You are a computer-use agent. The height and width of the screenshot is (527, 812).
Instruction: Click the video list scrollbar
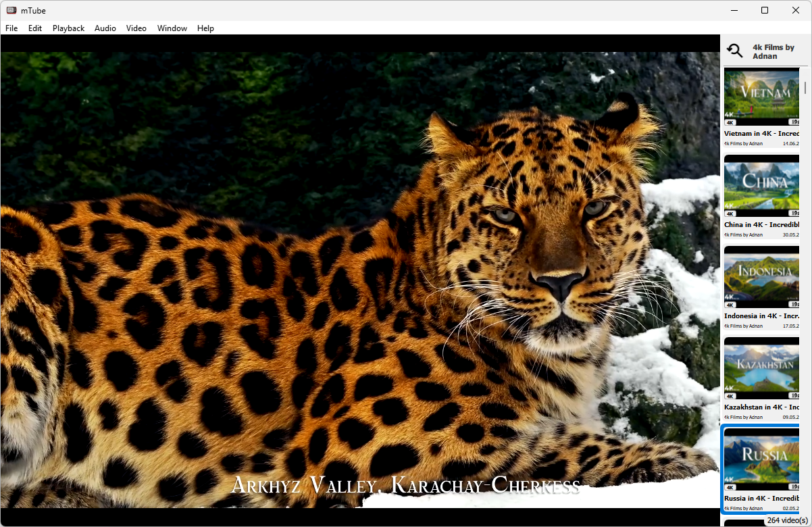tap(804, 291)
